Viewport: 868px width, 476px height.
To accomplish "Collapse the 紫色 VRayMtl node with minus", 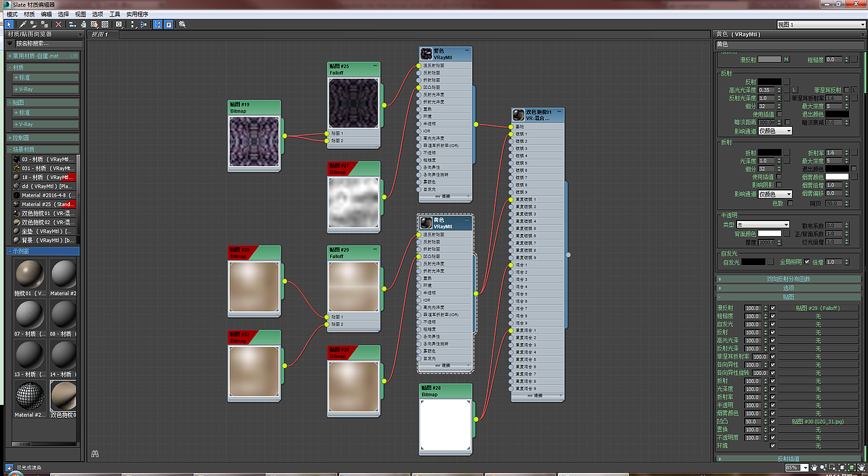I will click(467, 50).
